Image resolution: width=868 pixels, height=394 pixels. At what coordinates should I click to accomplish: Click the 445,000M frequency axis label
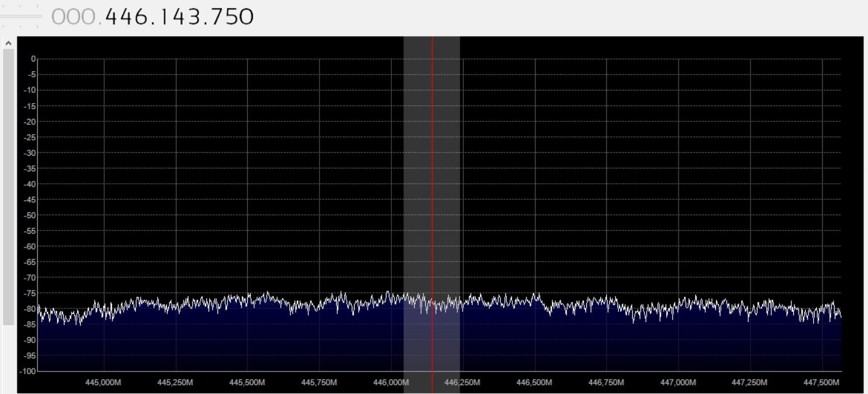tap(103, 383)
